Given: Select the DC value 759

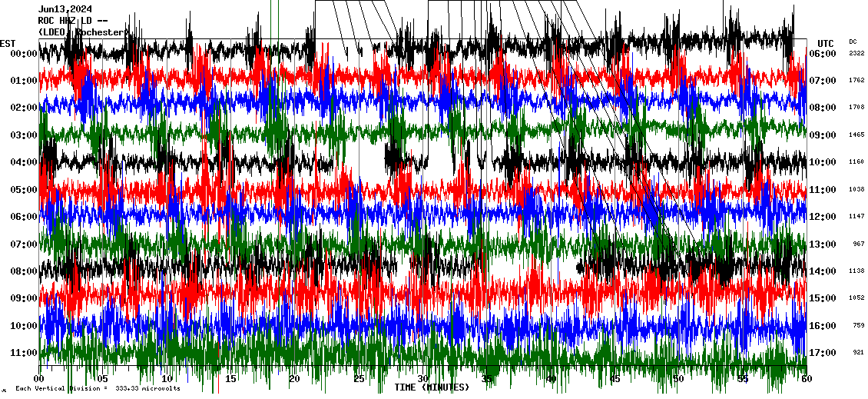Looking at the screenshot, I should [858, 325].
